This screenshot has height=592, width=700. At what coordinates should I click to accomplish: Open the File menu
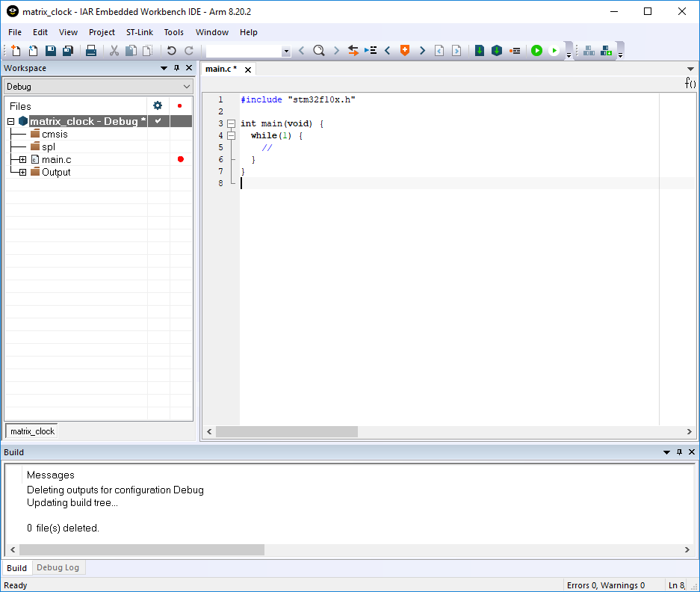click(x=15, y=32)
